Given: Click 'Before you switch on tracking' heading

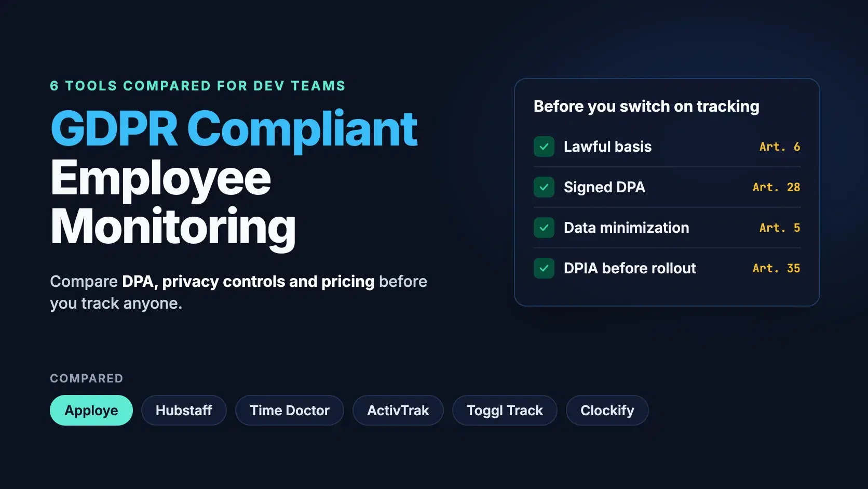Looking at the screenshot, I should 646,107.
